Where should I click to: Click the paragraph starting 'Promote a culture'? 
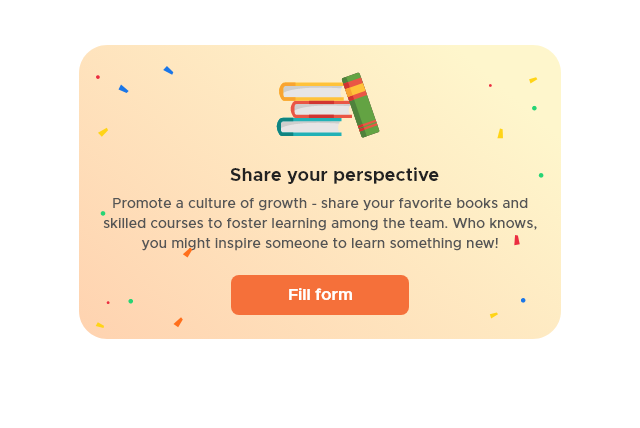point(320,223)
